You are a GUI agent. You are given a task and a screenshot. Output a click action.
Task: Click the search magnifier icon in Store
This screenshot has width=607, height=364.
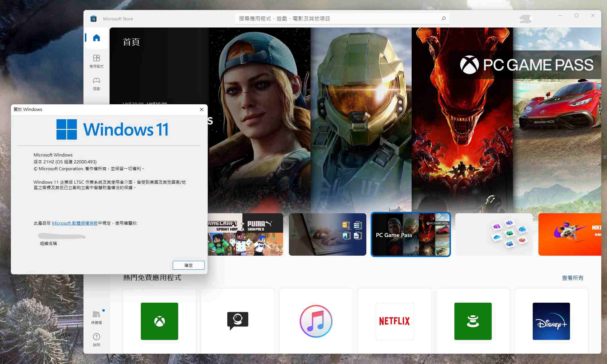click(443, 19)
